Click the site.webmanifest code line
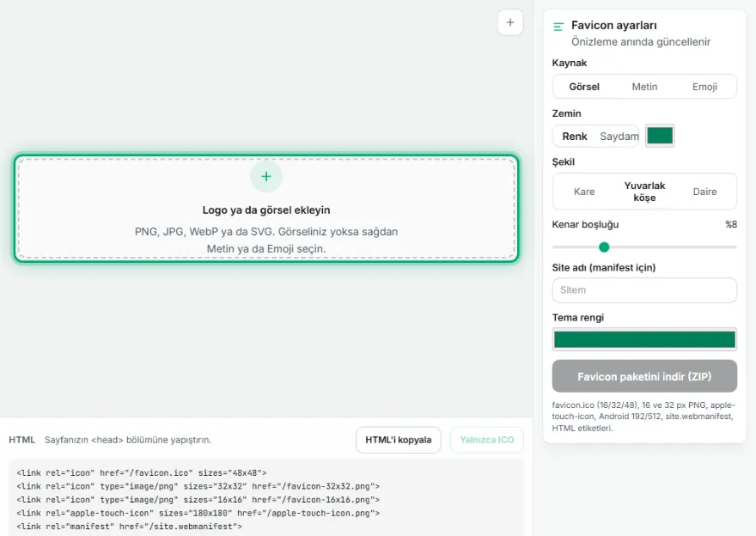Image resolution: width=756 pixels, height=536 pixels. (129, 527)
